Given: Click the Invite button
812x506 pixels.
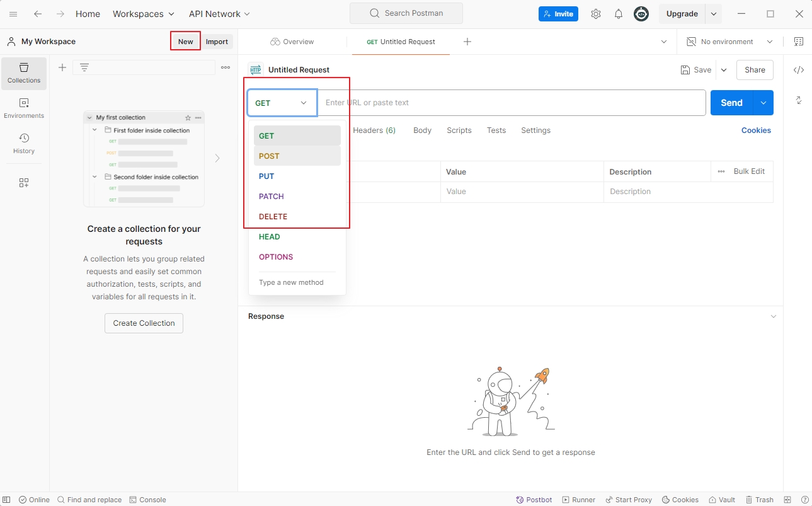Looking at the screenshot, I should click(558, 14).
